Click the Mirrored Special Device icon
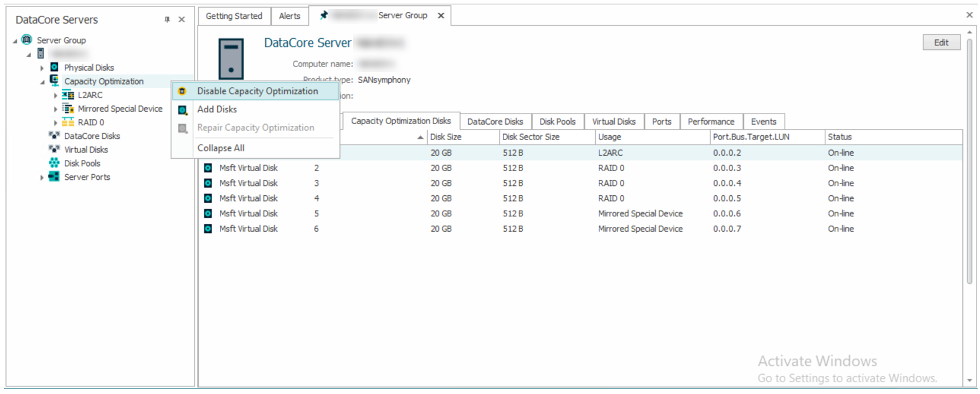Image resolution: width=980 pixels, height=394 pixels. (x=68, y=108)
